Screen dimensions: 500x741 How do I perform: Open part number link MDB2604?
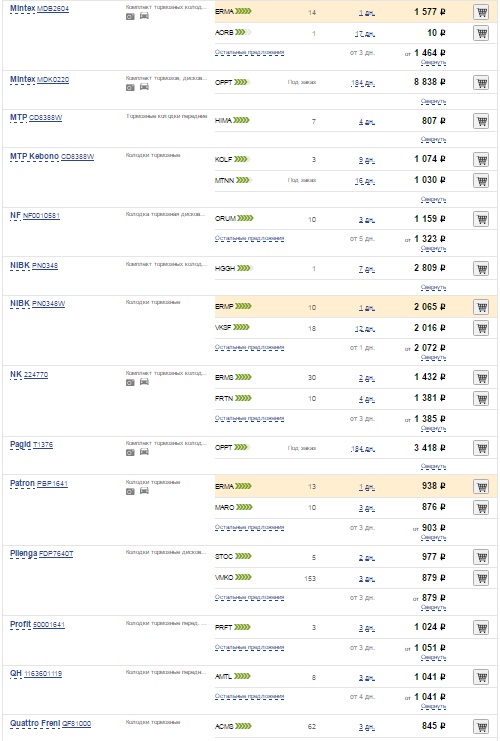(x=53, y=9)
